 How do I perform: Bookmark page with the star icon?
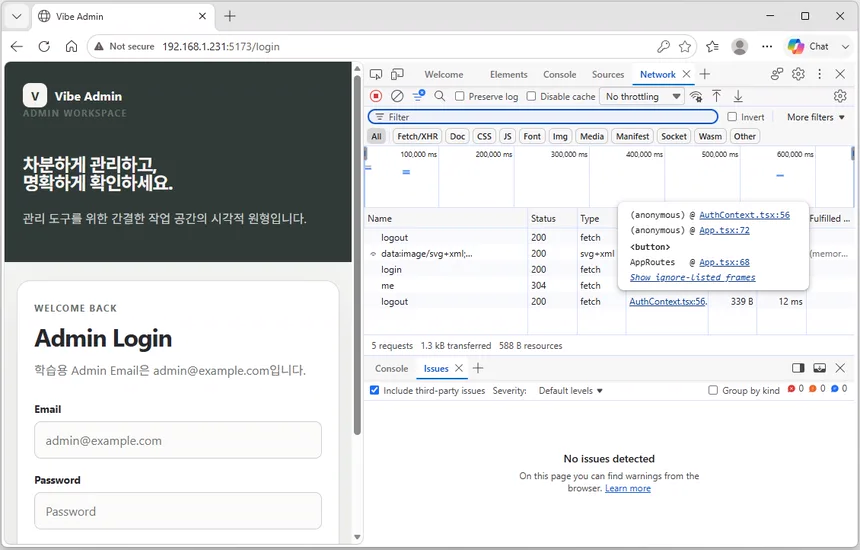point(684,47)
